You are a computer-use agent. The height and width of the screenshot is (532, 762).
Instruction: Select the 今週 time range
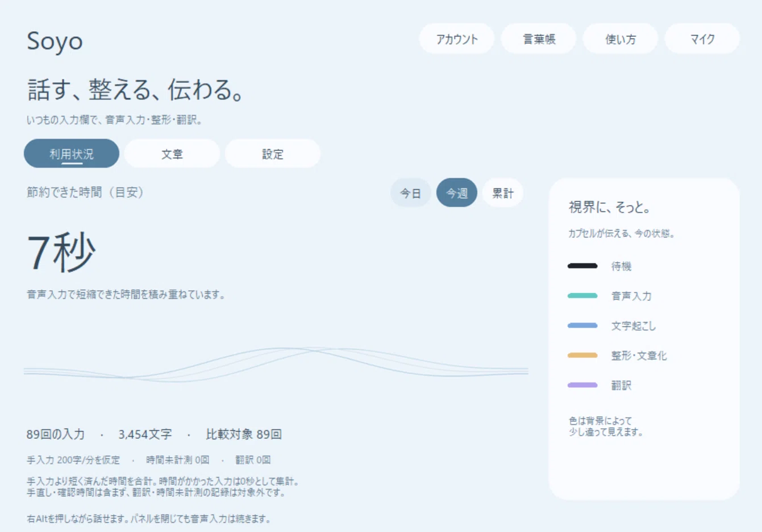tap(457, 193)
